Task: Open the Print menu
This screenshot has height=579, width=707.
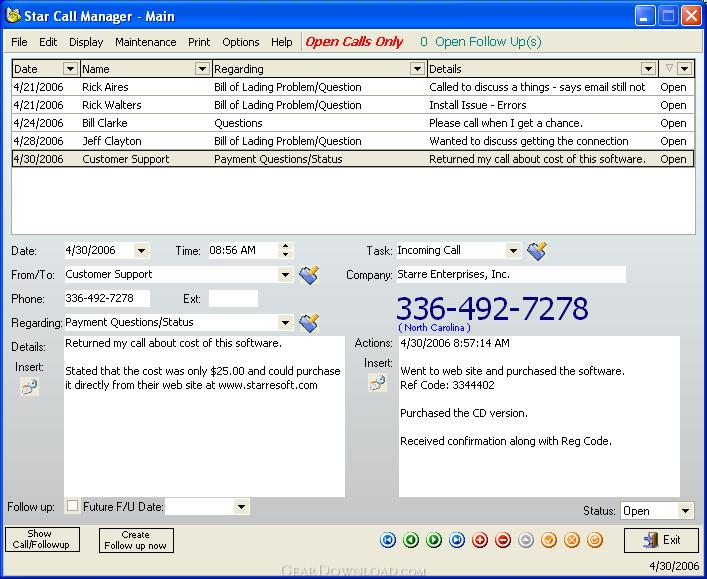Action: (x=199, y=42)
